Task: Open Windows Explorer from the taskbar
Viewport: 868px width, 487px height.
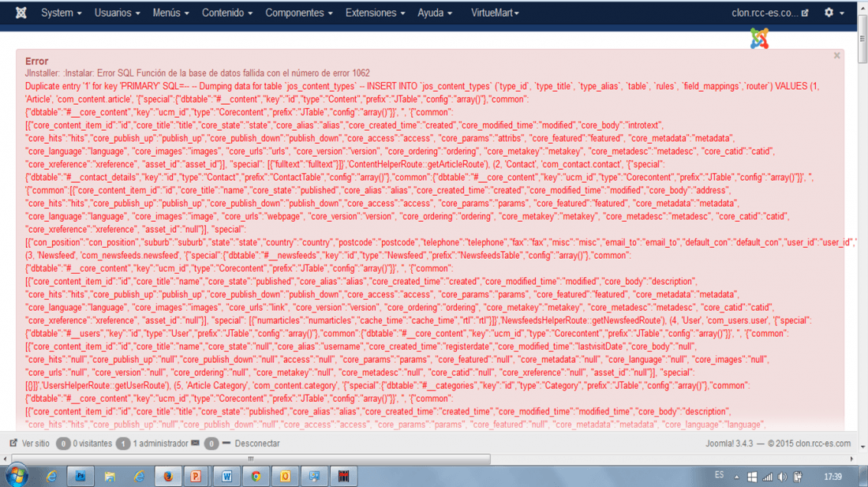Action: pos(110,476)
